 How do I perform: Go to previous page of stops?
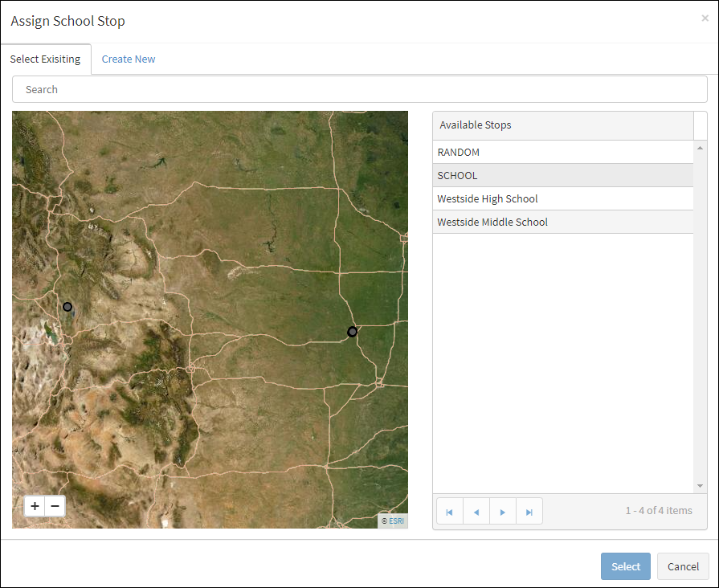pos(476,512)
